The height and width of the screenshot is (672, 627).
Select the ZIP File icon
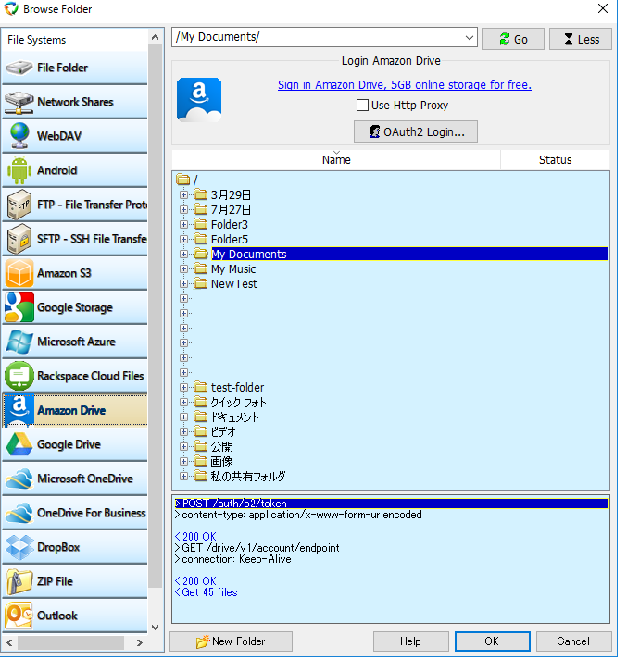[19, 581]
